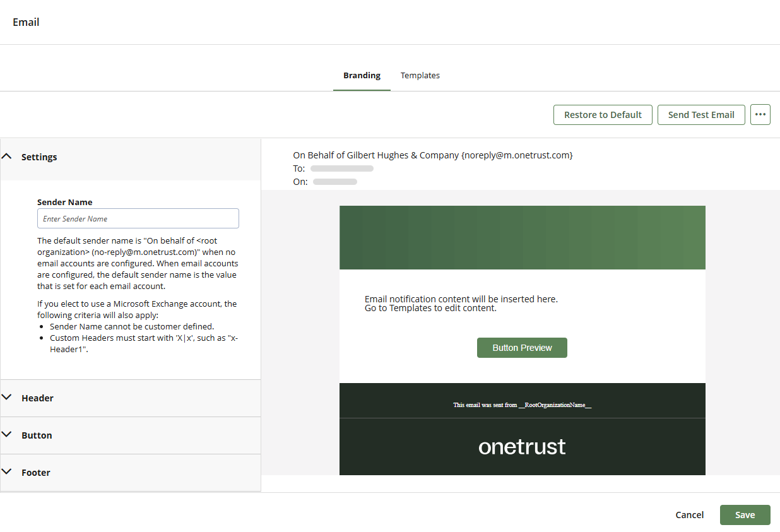Screen dimensions: 780x532
Task: Expand the Header section
Action: (x=131, y=398)
